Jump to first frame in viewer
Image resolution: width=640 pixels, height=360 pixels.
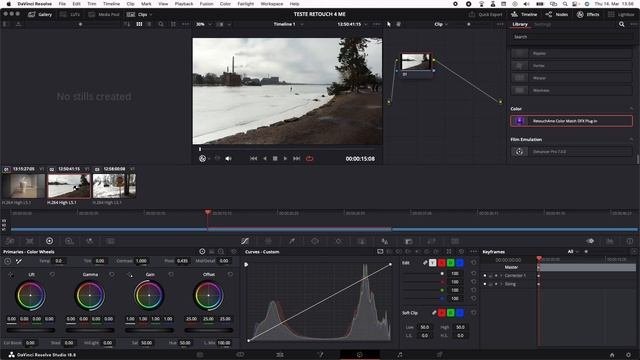coord(253,158)
